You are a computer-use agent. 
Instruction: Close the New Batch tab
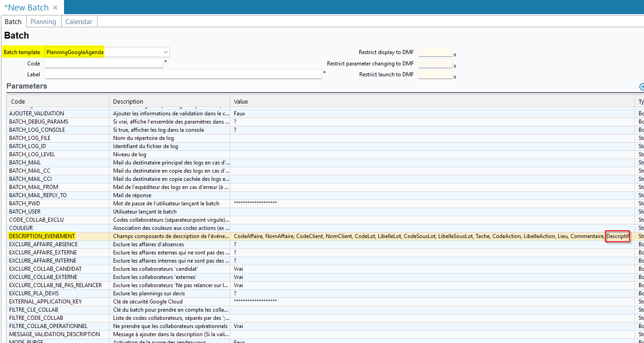(55, 8)
